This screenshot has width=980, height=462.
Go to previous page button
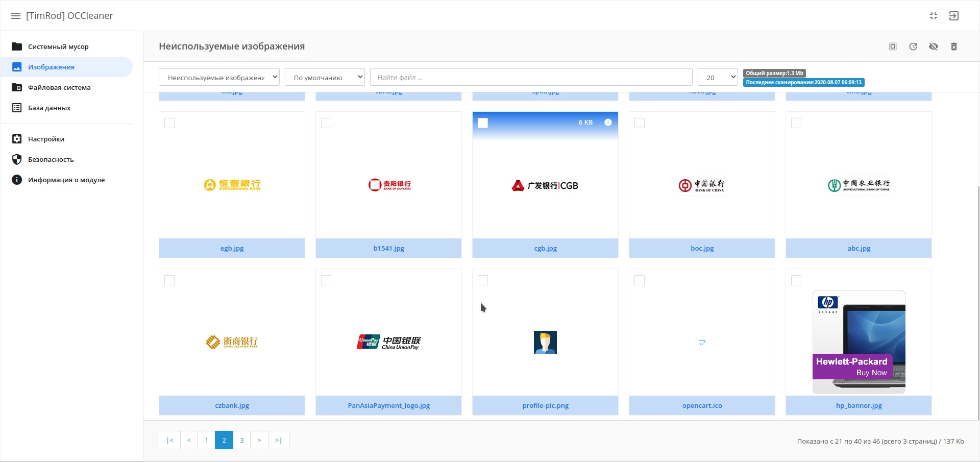(189, 440)
